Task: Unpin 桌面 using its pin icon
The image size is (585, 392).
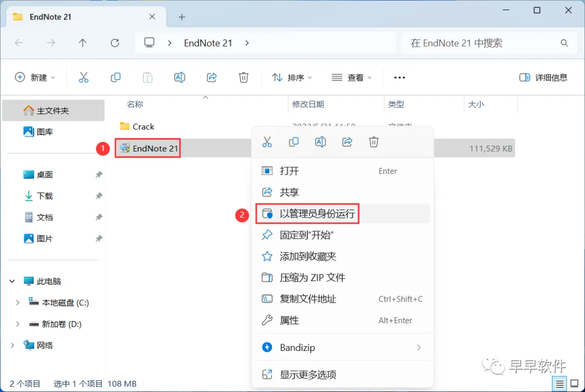Action: [99, 174]
